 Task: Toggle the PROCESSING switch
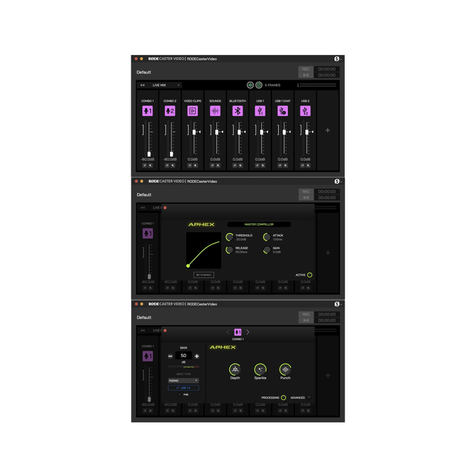pos(284,397)
